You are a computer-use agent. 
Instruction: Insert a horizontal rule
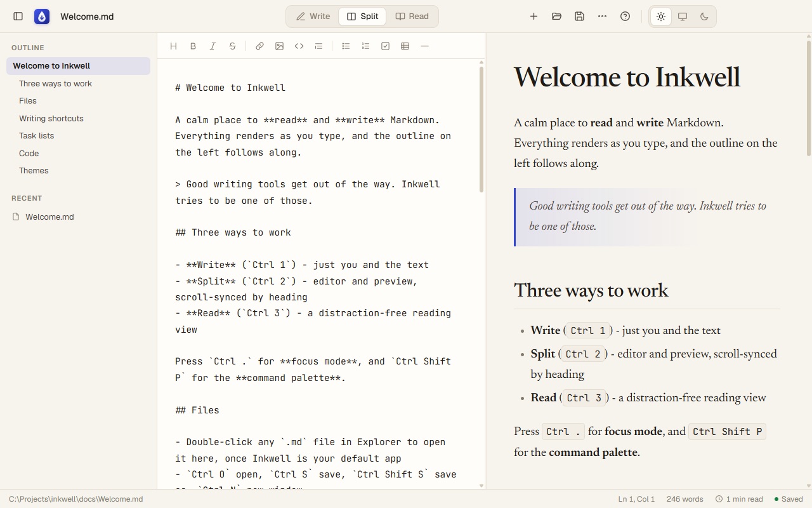point(424,46)
